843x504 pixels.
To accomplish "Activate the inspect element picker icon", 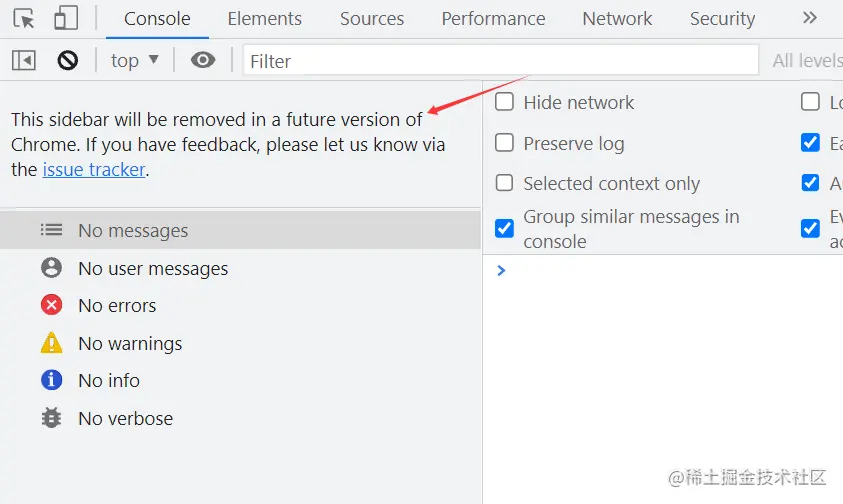I will [x=24, y=18].
